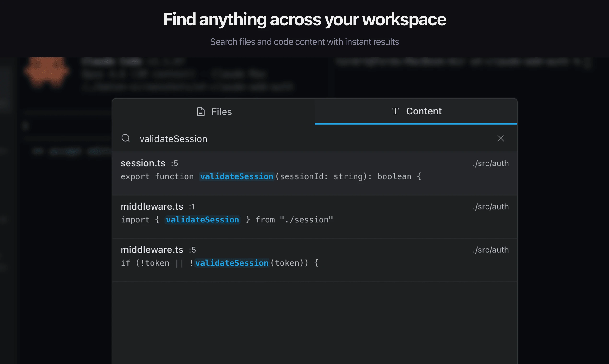The height and width of the screenshot is (364, 609).
Task: Click the magnifying glass search icon
Action: (x=126, y=138)
